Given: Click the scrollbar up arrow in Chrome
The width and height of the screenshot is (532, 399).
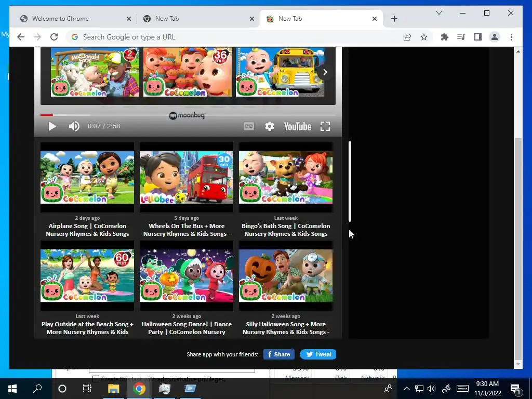Looking at the screenshot, I should click(518, 51).
